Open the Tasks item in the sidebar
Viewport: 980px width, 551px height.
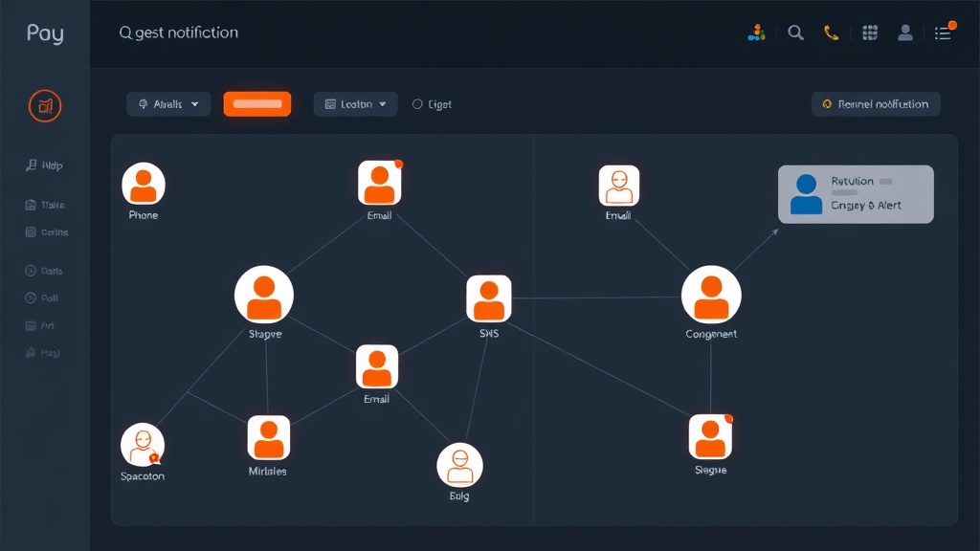(47, 205)
